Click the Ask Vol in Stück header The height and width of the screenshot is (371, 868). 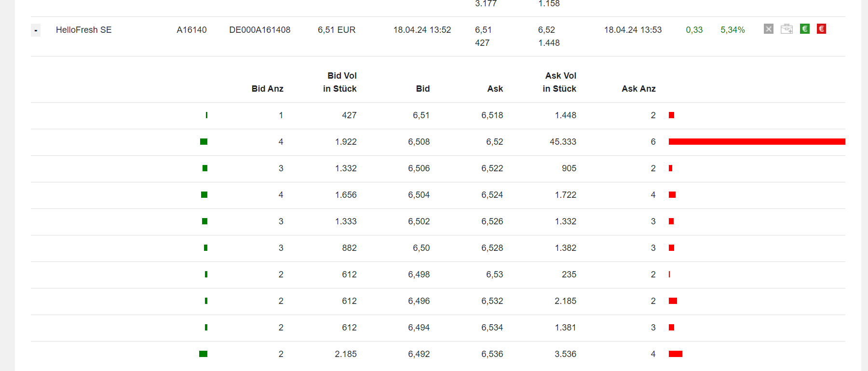(x=559, y=82)
